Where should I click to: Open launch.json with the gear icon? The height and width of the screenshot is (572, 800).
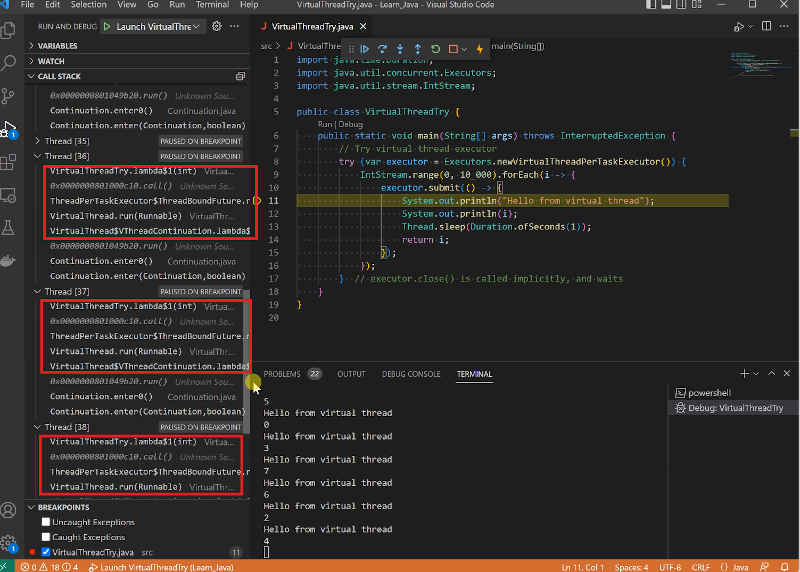click(217, 26)
